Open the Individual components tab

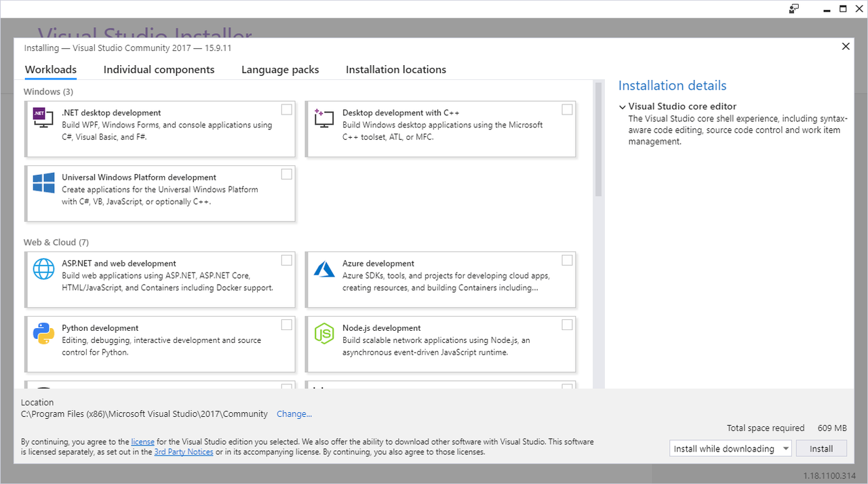[159, 70]
